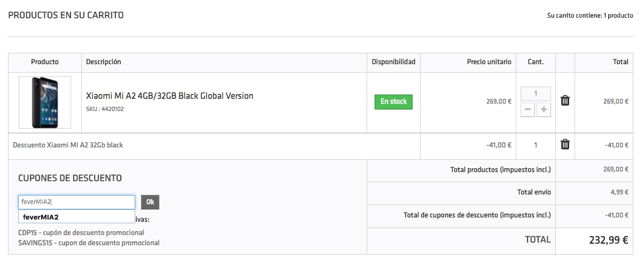Open the Xiaomi Mi A2 phone thumbnail
Image resolution: width=644 pixels, height=266 pixels.
coord(45,103)
